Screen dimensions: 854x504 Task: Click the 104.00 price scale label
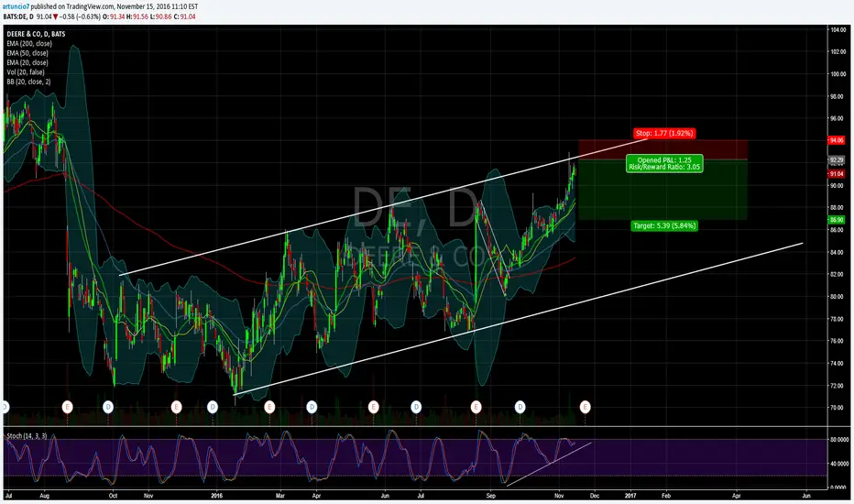pyautogui.click(x=838, y=29)
